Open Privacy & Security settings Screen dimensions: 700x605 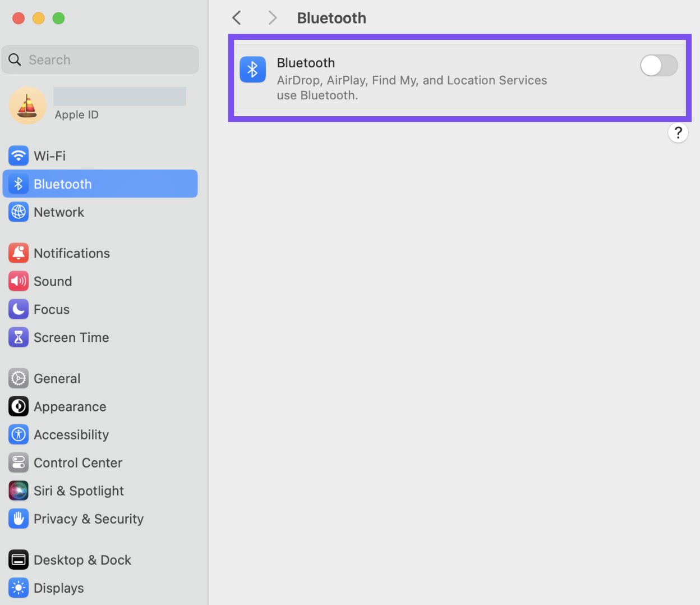pos(100,519)
